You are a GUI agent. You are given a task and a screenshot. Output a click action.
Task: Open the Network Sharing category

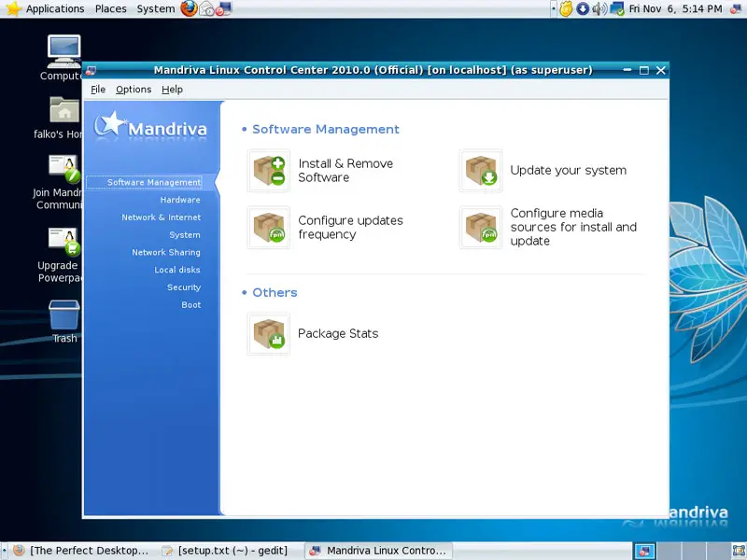(166, 252)
